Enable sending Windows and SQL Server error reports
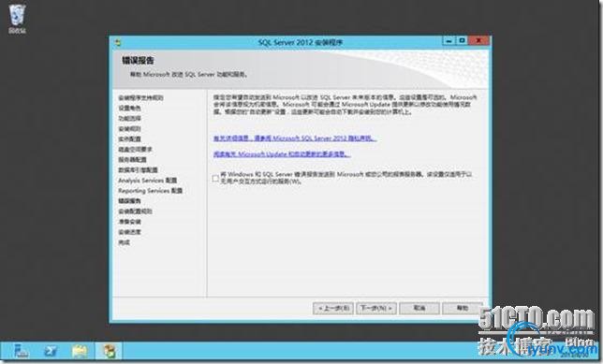The height and width of the screenshot is (364, 603). point(215,178)
